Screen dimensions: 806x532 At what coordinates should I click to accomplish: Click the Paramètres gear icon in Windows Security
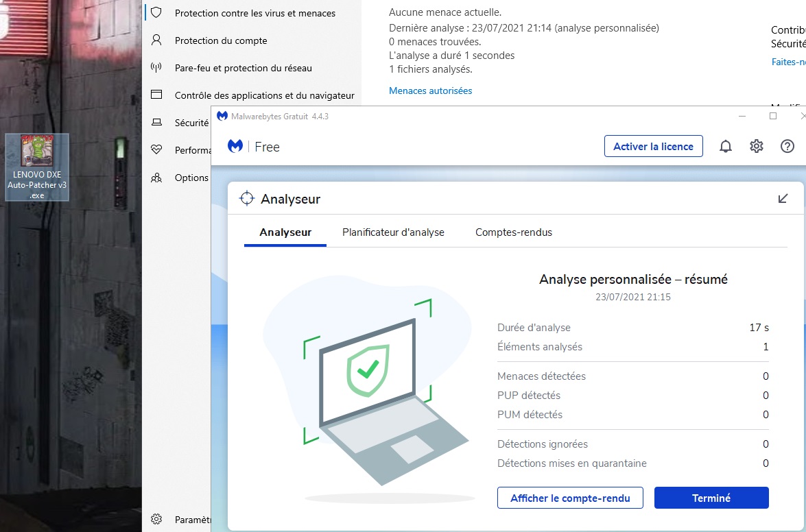point(156,519)
